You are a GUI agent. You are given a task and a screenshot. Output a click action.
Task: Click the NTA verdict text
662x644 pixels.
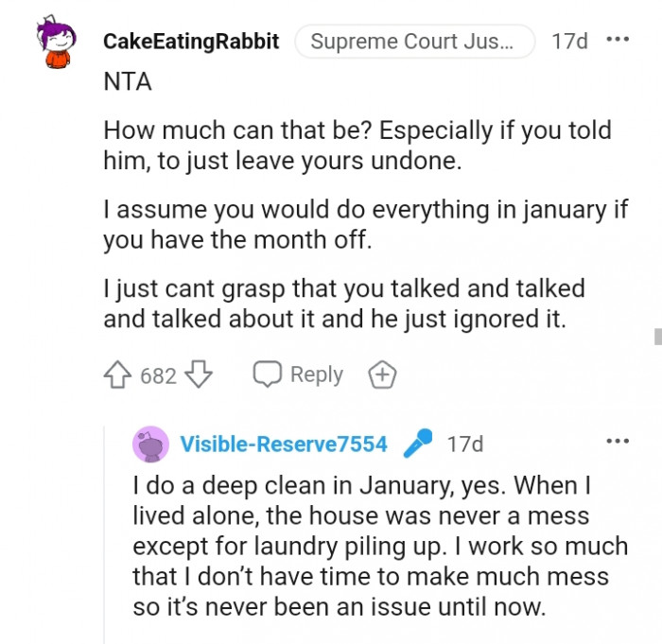pyautogui.click(x=127, y=81)
